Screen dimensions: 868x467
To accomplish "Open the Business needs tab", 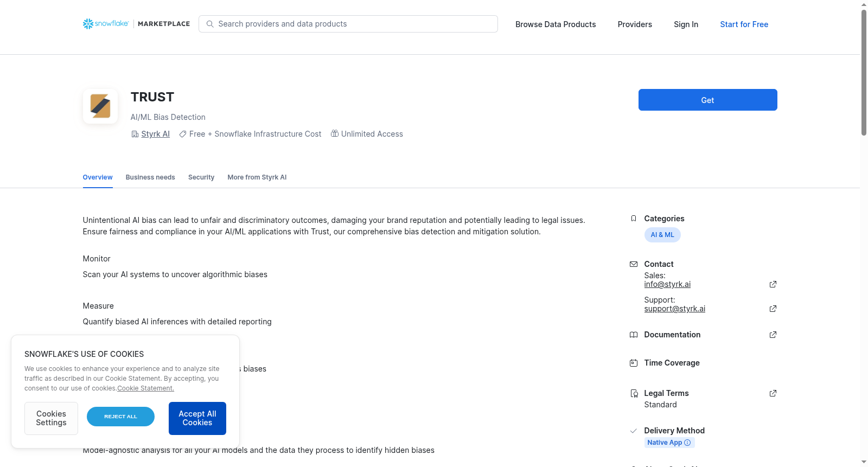I will click(150, 177).
